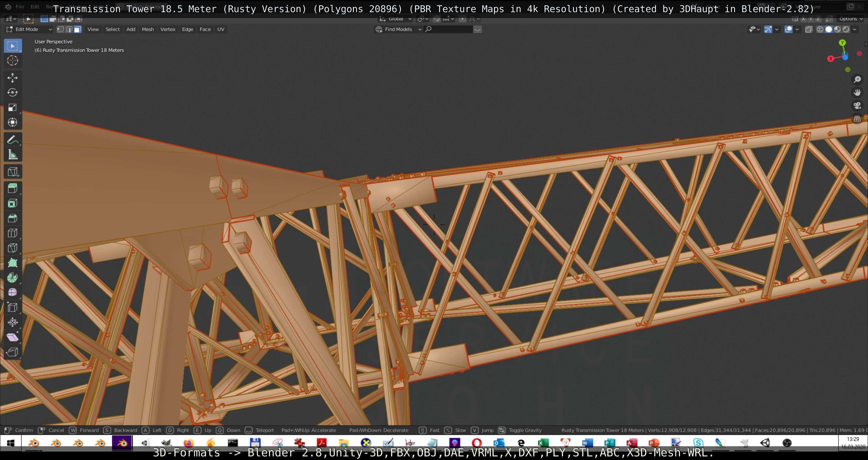This screenshot has width=868, height=460.
Task: Toggle snapping magnet button
Action: coord(437,19)
